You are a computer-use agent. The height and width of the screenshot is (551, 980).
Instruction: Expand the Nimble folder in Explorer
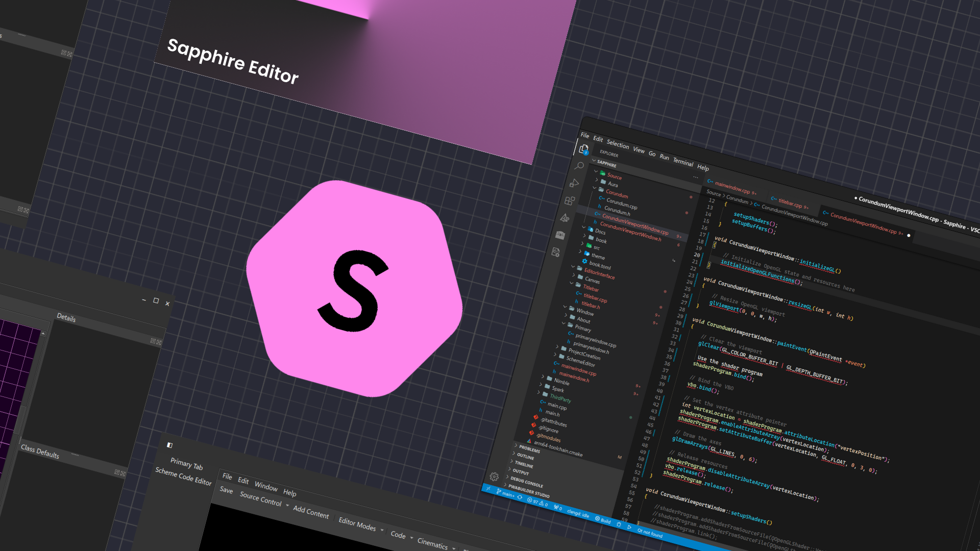click(x=543, y=377)
